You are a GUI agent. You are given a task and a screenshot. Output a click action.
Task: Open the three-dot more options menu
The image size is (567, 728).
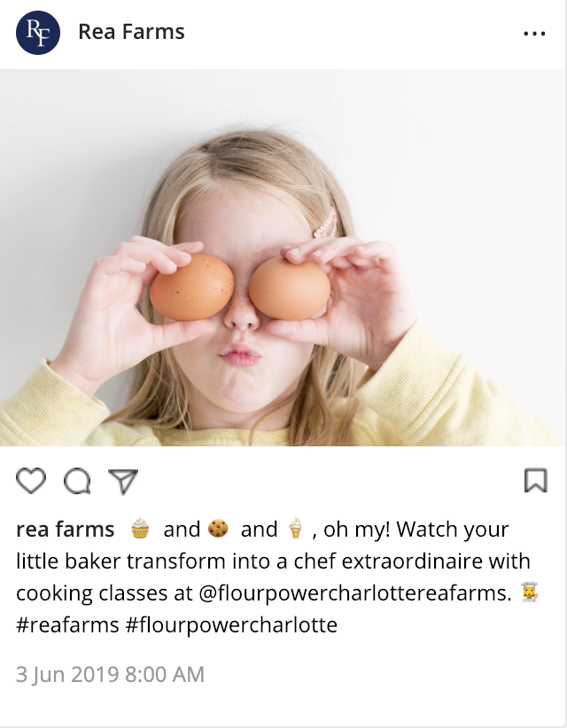pyautogui.click(x=534, y=34)
